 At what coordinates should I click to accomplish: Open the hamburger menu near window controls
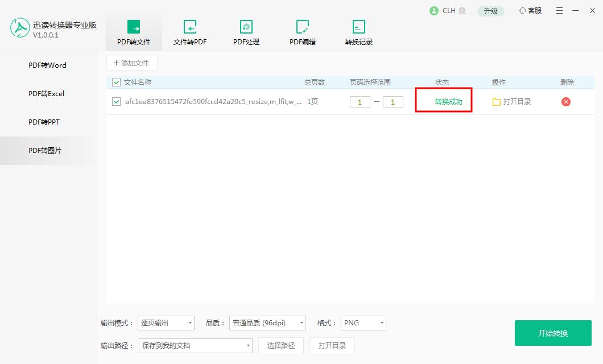(559, 10)
